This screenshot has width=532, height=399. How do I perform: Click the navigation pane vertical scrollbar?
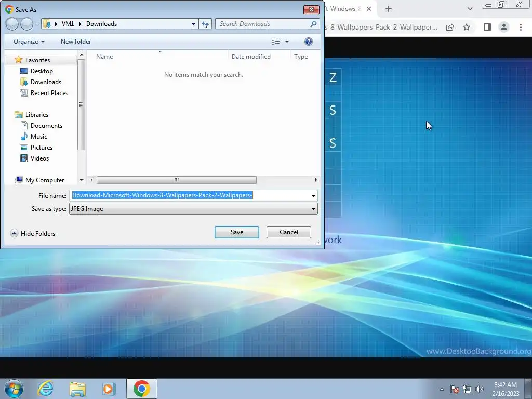click(x=81, y=104)
